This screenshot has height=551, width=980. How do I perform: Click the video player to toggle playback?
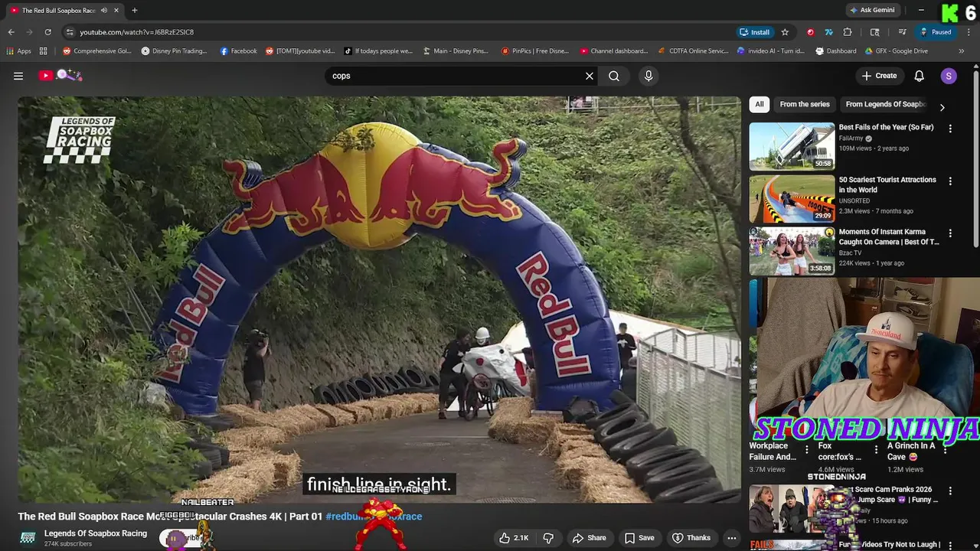point(379,298)
